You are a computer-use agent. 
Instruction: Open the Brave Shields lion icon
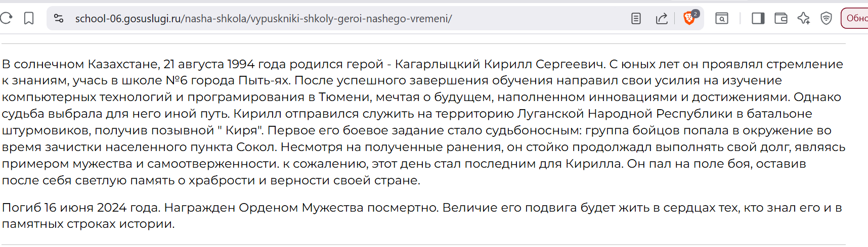(688, 19)
